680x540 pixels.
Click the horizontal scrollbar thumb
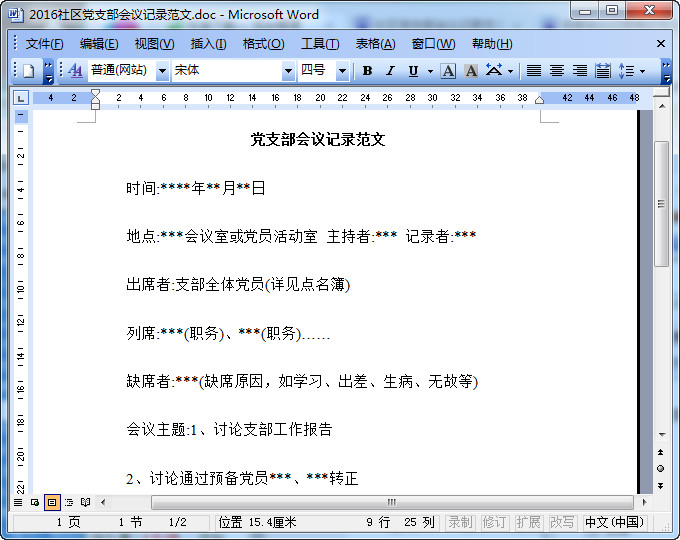[392, 502]
